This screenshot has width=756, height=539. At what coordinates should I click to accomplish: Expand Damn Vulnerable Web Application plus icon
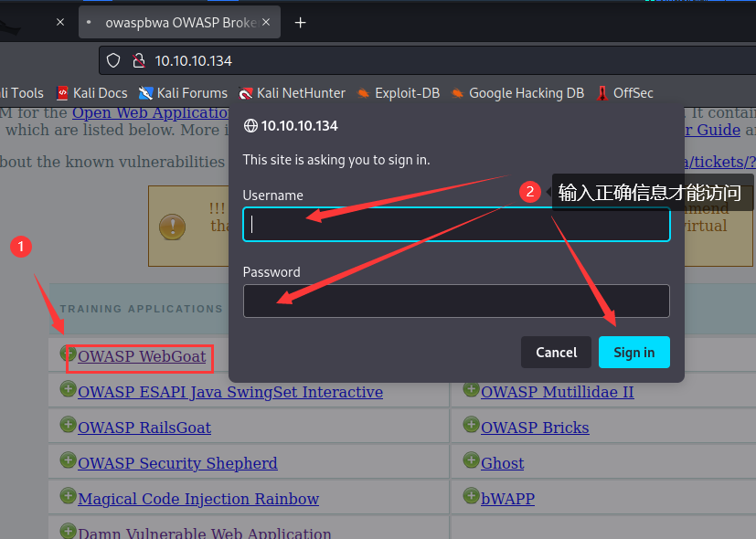click(x=68, y=531)
